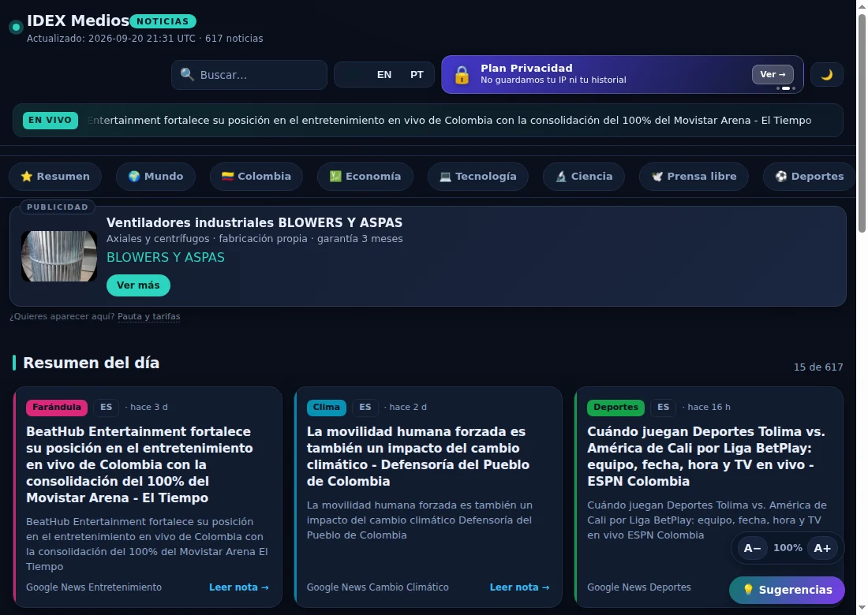This screenshot has height=615, width=868.
Task: Open the Plan Privacidad 'Ver →' button
Action: [x=773, y=74]
